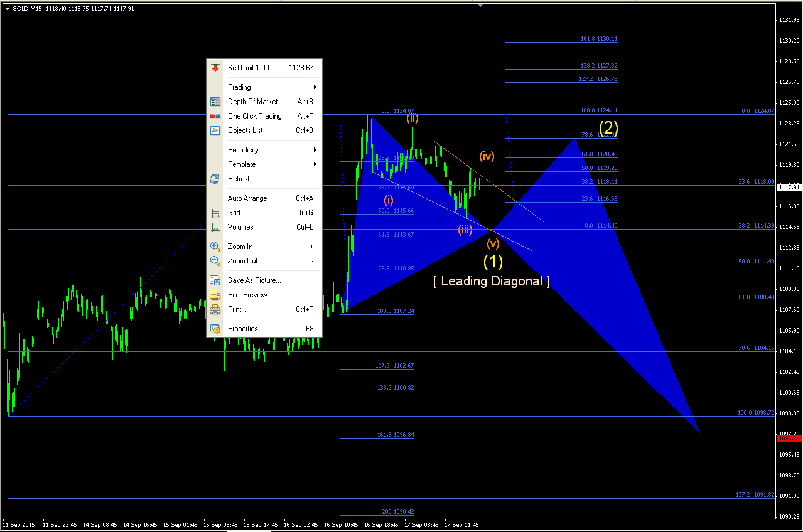Open Depth Of Market window
Image resolution: width=803 pixels, height=532 pixels.
264,102
